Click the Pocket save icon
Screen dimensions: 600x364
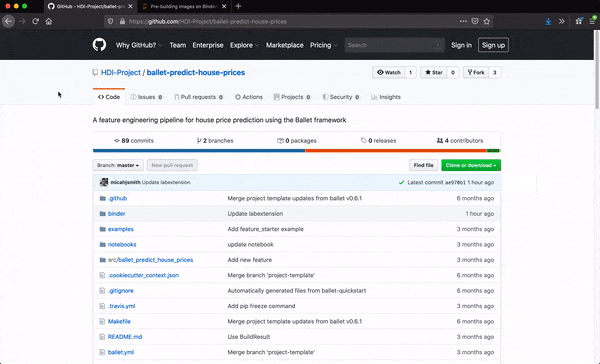(475, 21)
